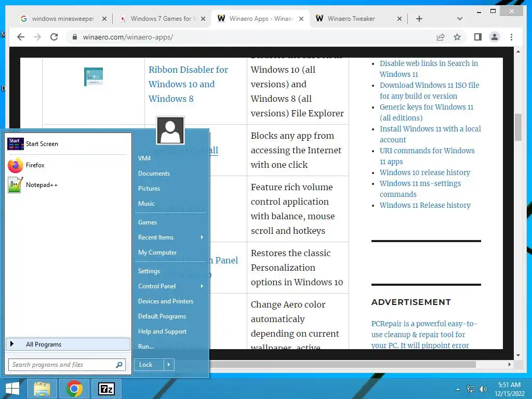Open Help and Support
This screenshot has width=532, height=399.
coord(162,331)
